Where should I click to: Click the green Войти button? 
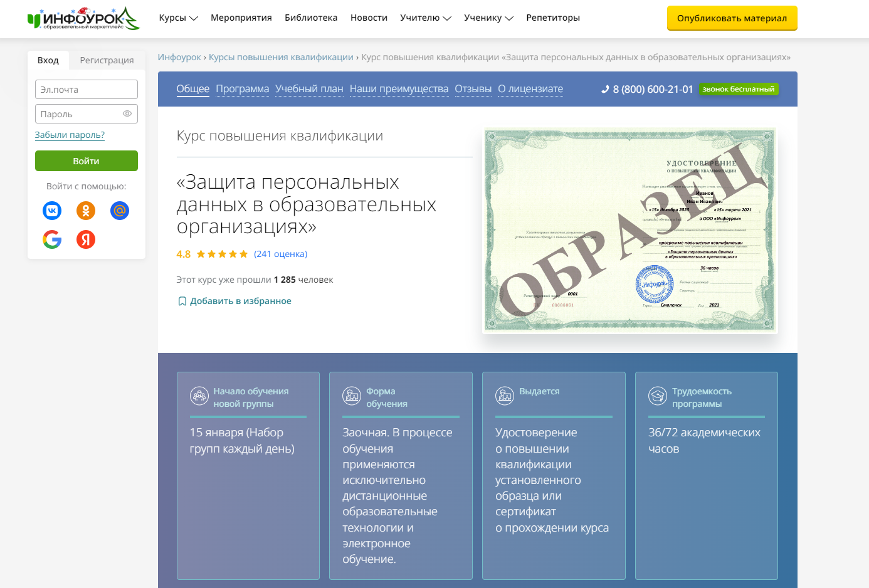87,161
